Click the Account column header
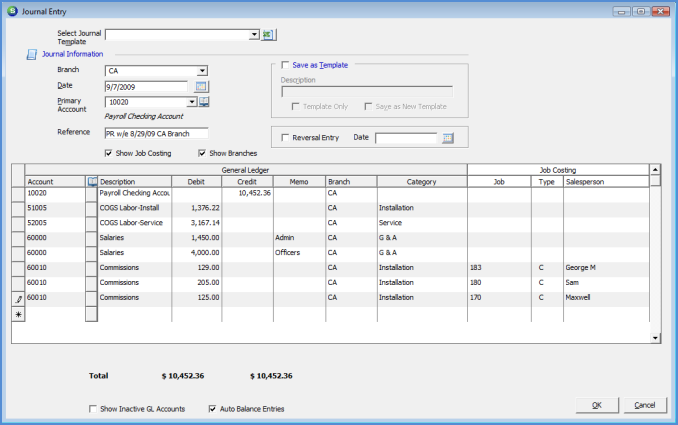 pos(55,182)
